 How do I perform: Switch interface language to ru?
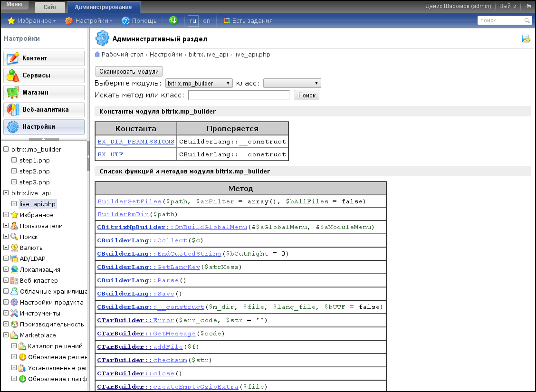tap(193, 21)
